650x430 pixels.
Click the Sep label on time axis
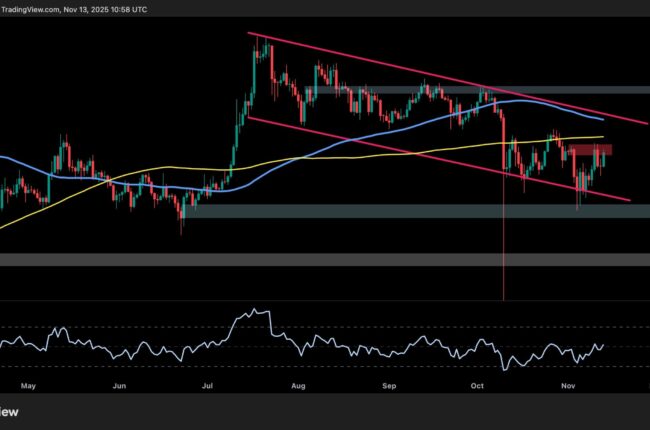tap(390, 383)
